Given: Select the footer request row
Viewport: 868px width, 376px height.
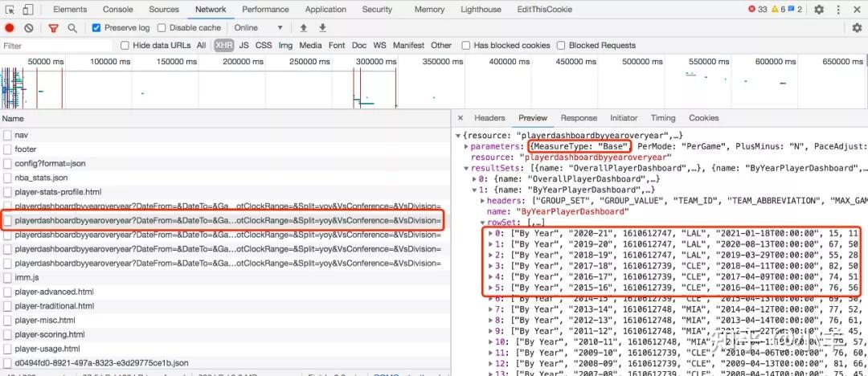Looking at the screenshot, I should [x=225, y=149].
